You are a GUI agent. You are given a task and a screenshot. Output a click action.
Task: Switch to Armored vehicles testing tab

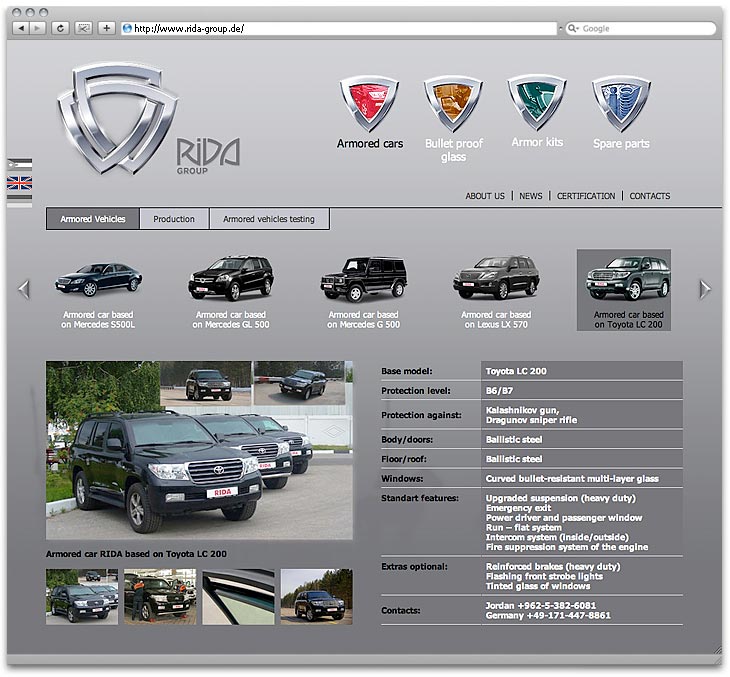pyautogui.click(x=269, y=219)
